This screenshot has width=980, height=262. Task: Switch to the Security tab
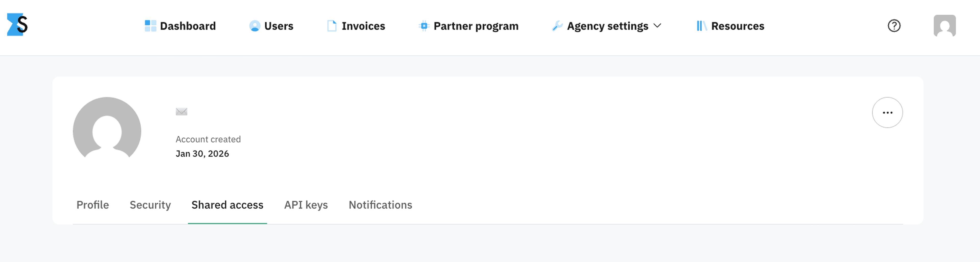coord(150,205)
